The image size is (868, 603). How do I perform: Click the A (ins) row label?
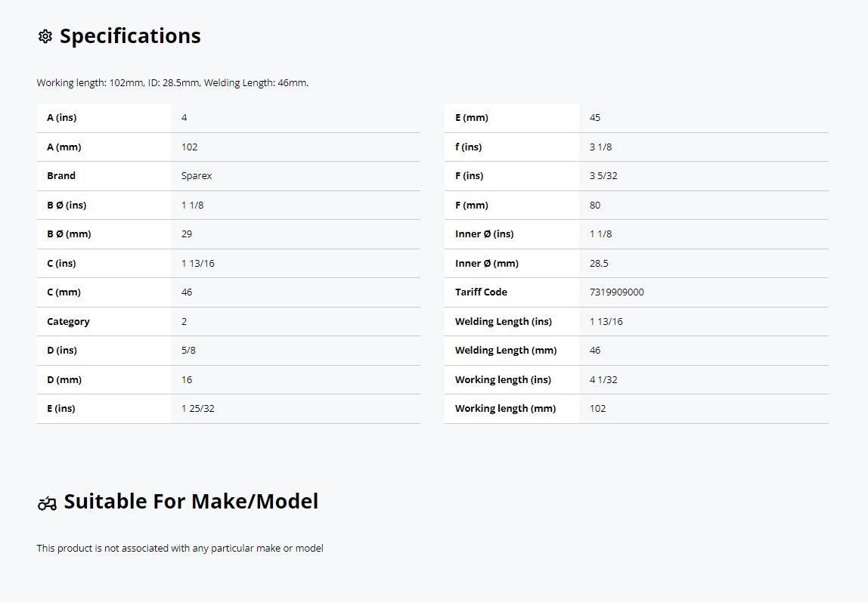tap(62, 118)
